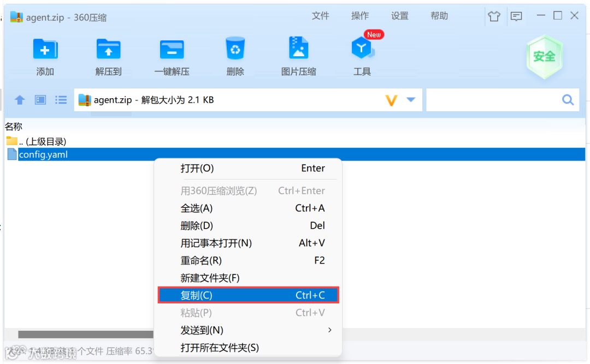Click the green 安全 (Safe) badge
Screen dimensions: 590x364
[544, 56]
